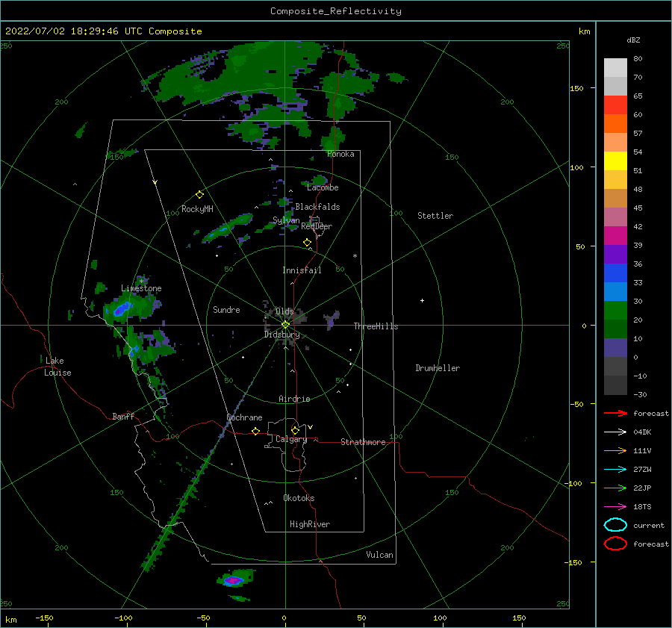Click the RedDeer city label
This screenshot has width=672, height=628.
[317, 226]
